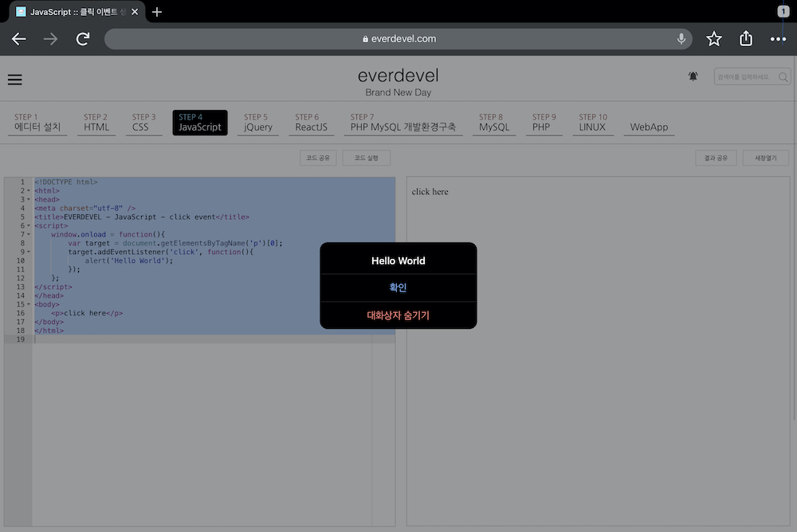Open STEP 9 PHP tab
Viewport: 797px width, 532px height.
click(x=544, y=123)
